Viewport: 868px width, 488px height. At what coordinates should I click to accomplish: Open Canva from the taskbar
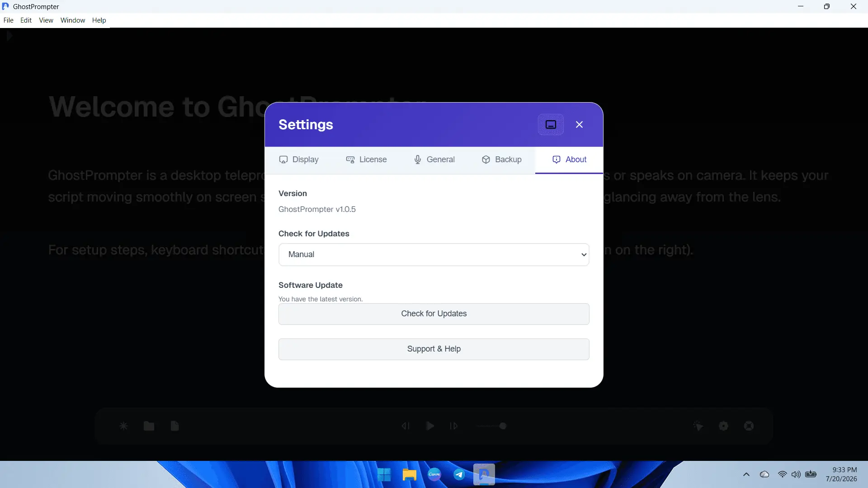pos(434,474)
